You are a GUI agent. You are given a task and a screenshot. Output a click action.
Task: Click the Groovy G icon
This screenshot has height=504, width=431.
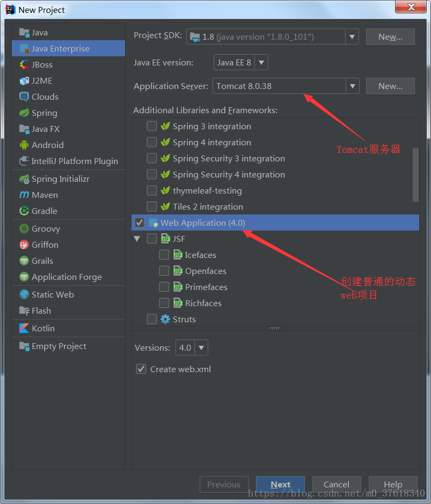(24, 228)
